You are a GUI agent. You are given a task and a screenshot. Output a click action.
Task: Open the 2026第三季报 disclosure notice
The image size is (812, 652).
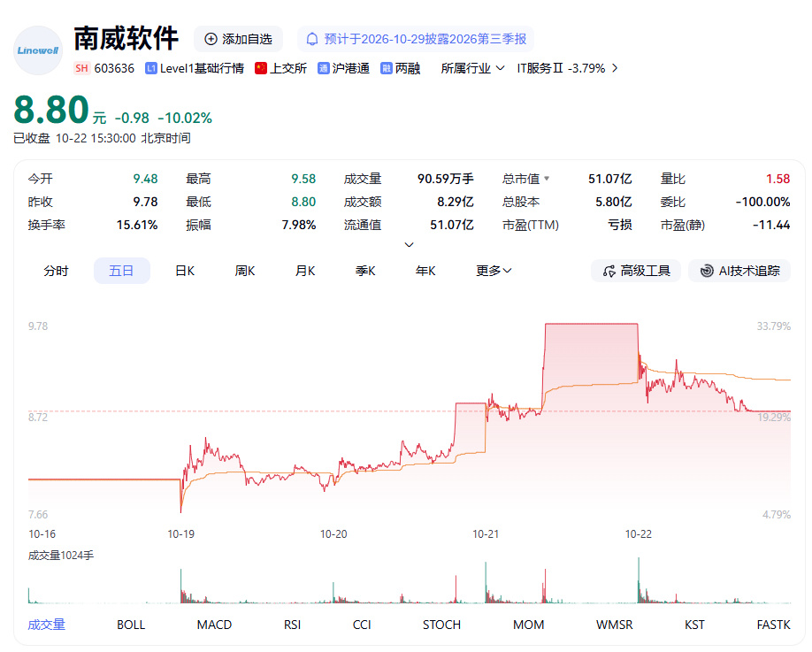(416, 39)
